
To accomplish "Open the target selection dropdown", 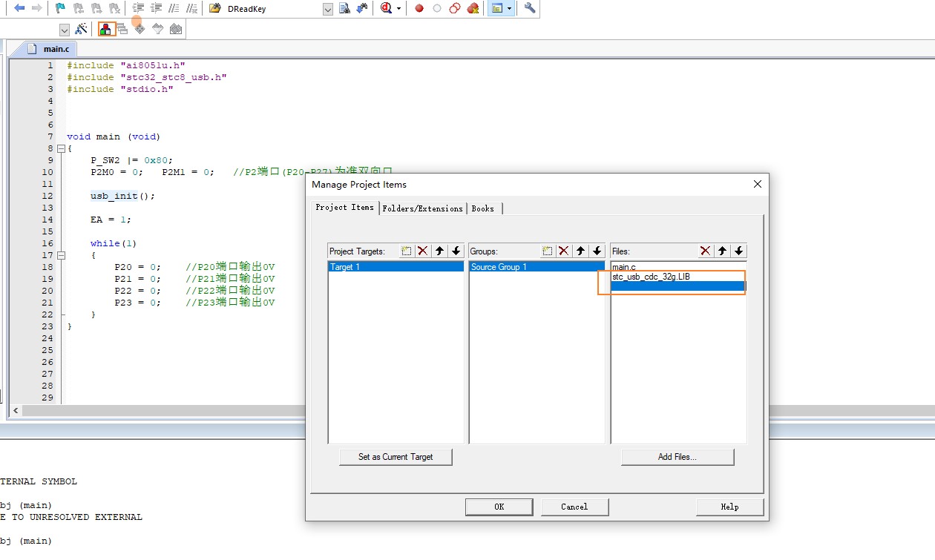I will click(x=64, y=30).
